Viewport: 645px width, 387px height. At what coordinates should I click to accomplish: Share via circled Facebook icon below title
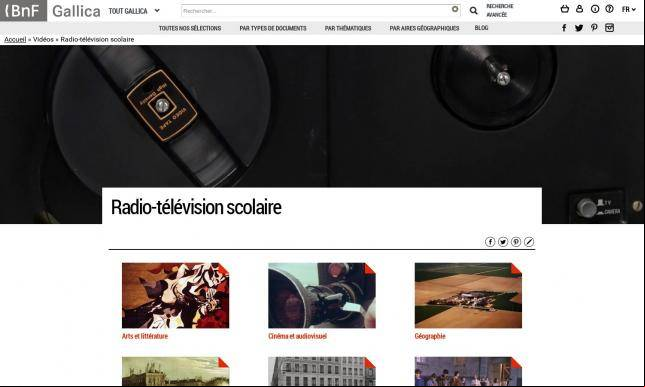[490, 242]
